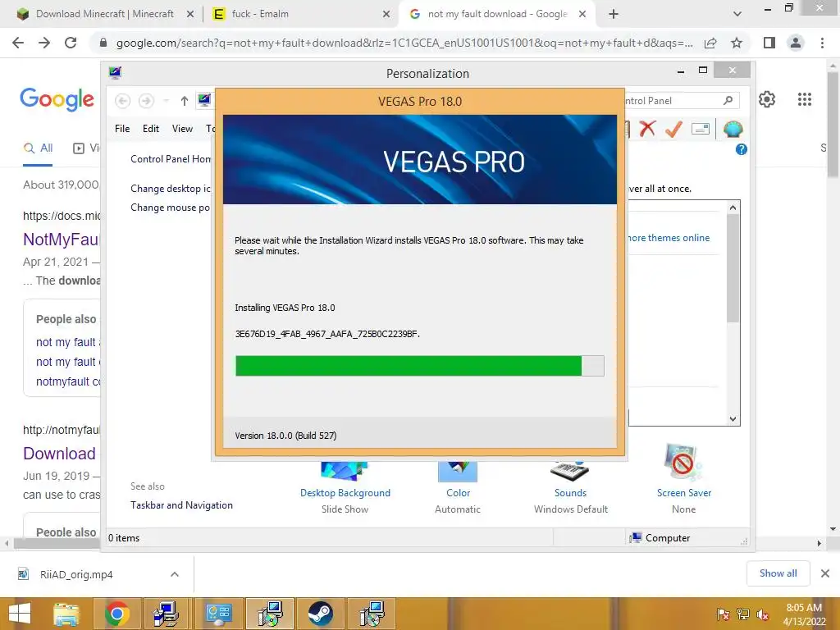Go back in Personalization window navigation
The height and width of the screenshot is (630, 840).
123,101
